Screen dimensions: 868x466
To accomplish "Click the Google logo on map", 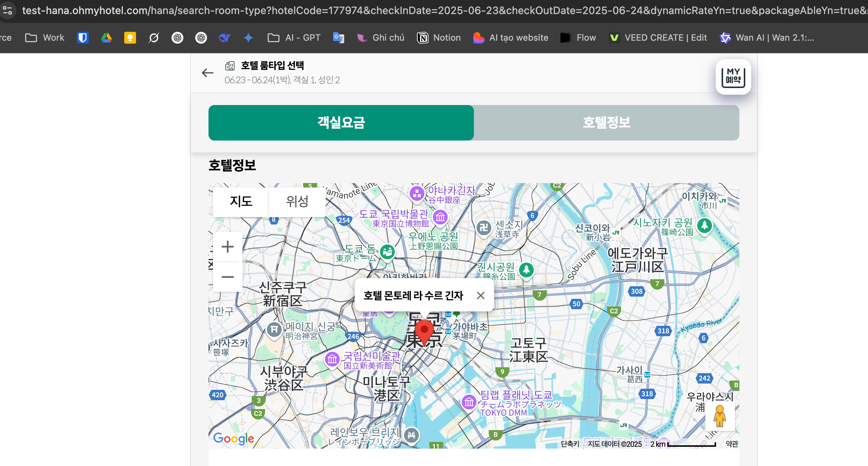I will pyautogui.click(x=234, y=438).
